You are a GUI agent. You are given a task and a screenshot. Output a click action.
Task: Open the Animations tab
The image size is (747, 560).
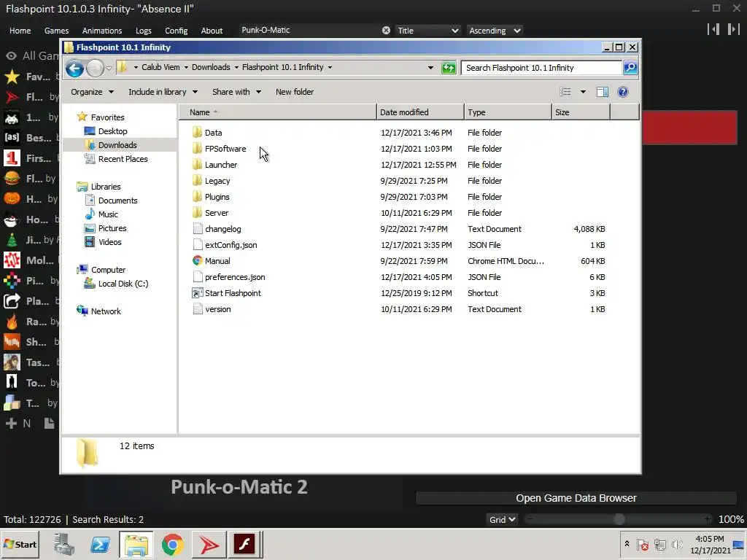102,31
